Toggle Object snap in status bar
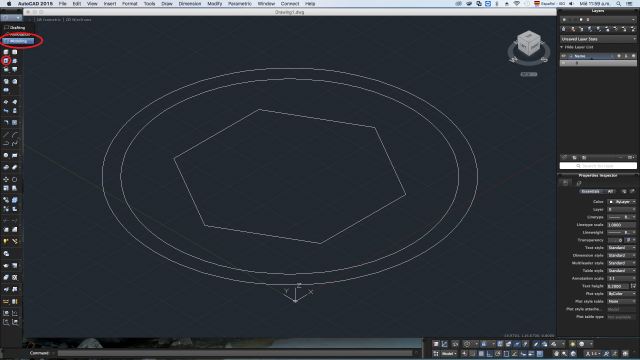The image size is (640, 360). pyautogui.click(x=506, y=353)
